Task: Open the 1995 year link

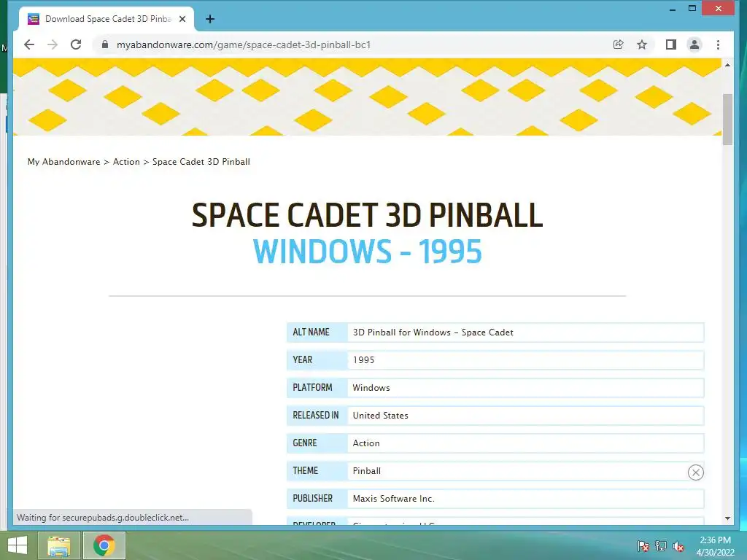Action: tap(363, 360)
